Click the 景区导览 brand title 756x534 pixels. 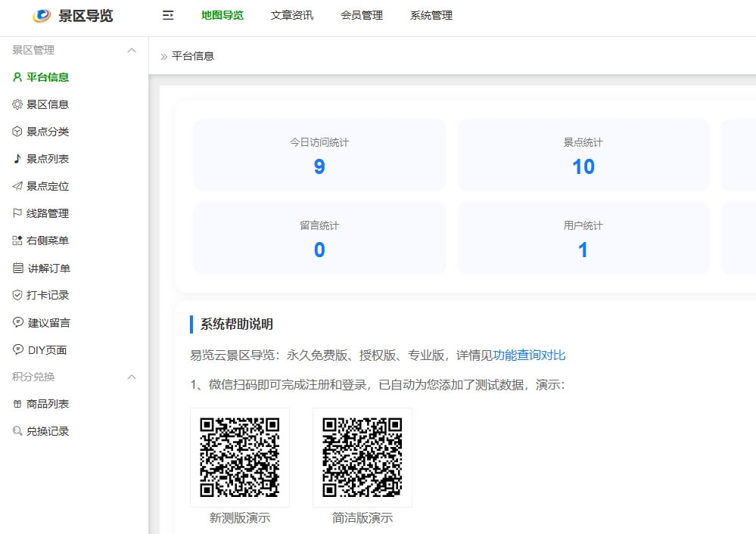[86, 16]
